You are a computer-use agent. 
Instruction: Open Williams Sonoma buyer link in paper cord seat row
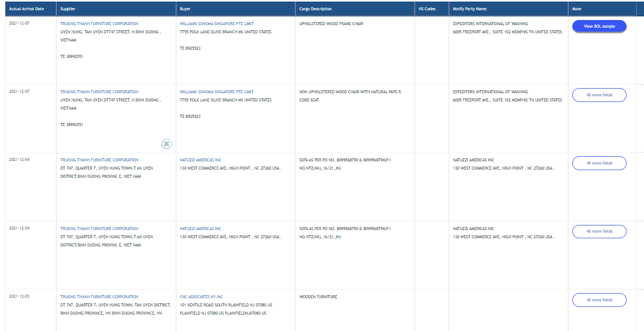(217, 92)
